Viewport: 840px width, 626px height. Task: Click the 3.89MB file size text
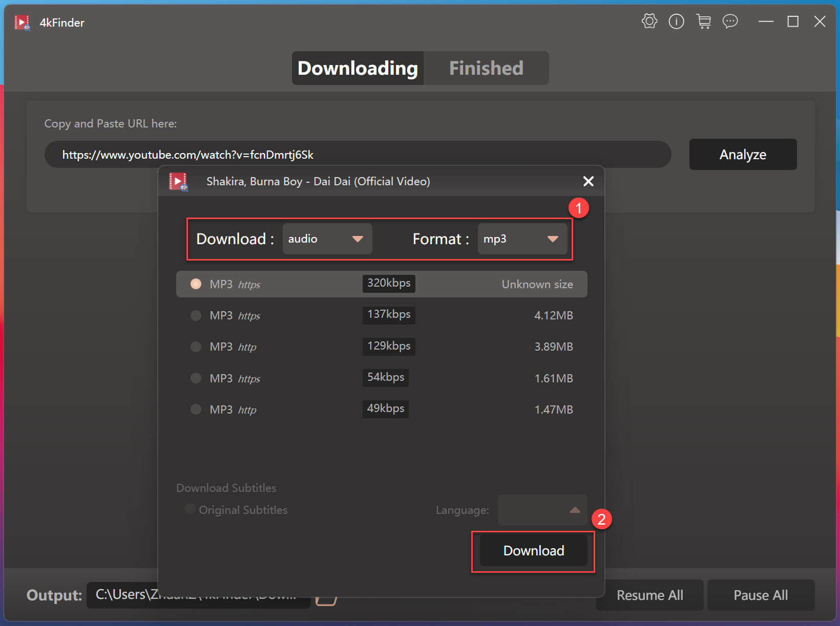point(553,347)
